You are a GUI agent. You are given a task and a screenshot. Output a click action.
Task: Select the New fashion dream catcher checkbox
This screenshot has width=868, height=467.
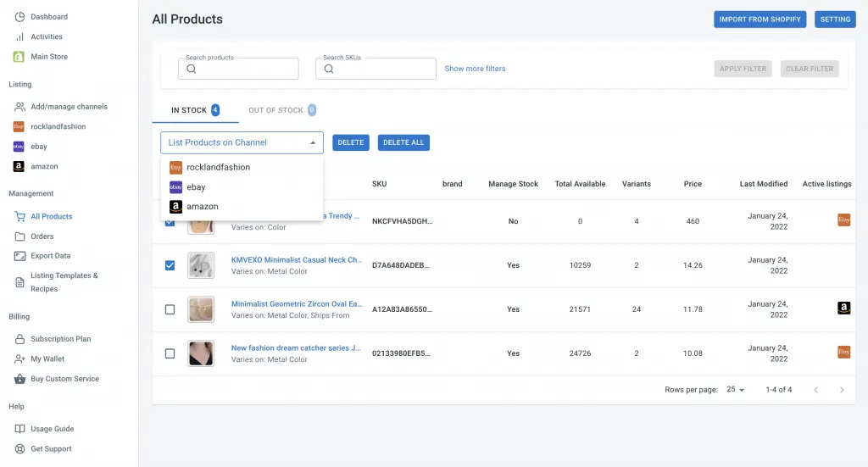pos(170,353)
